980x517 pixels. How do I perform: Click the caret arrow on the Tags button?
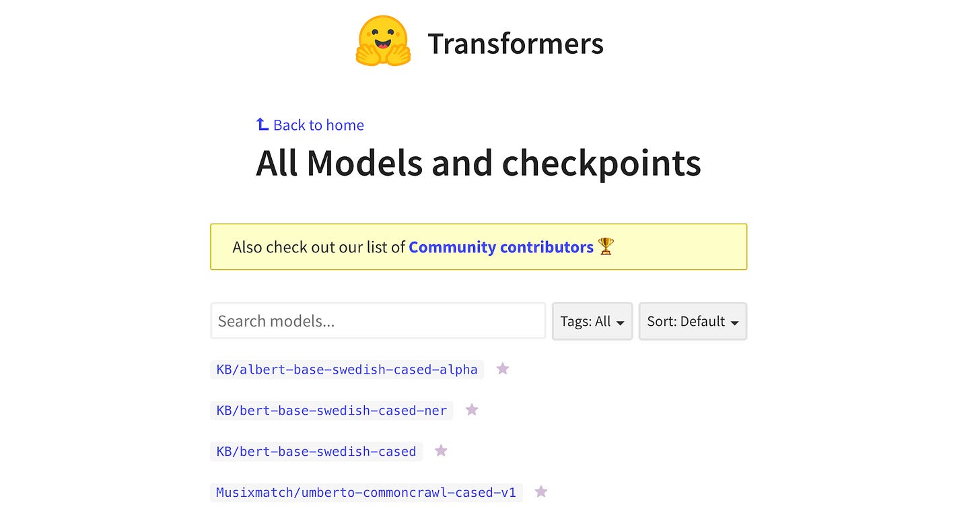(x=621, y=323)
